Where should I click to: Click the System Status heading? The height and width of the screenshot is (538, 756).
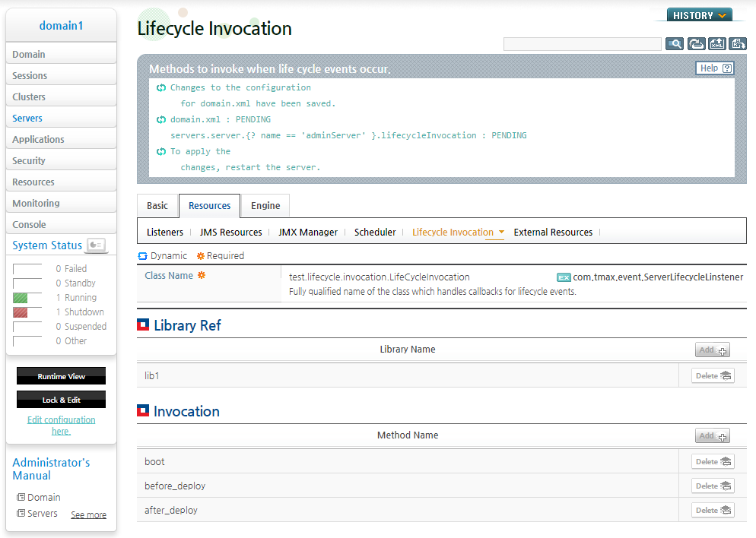pos(47,245)
